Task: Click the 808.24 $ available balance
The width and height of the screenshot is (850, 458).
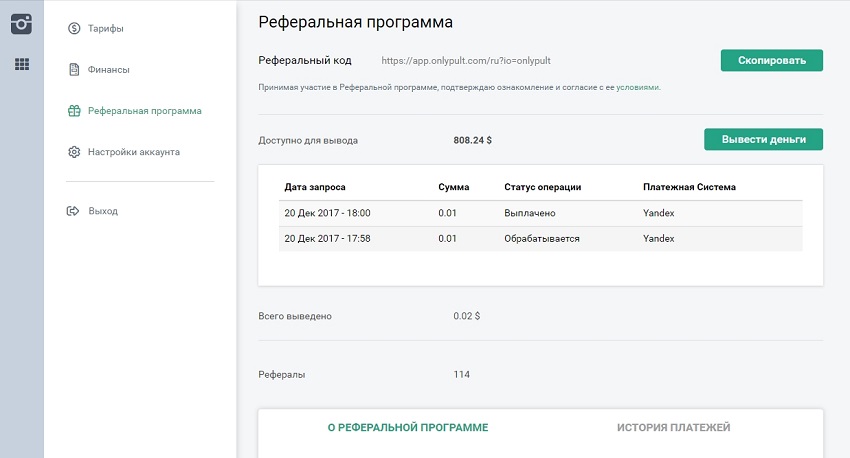Action: pos(473,140)
